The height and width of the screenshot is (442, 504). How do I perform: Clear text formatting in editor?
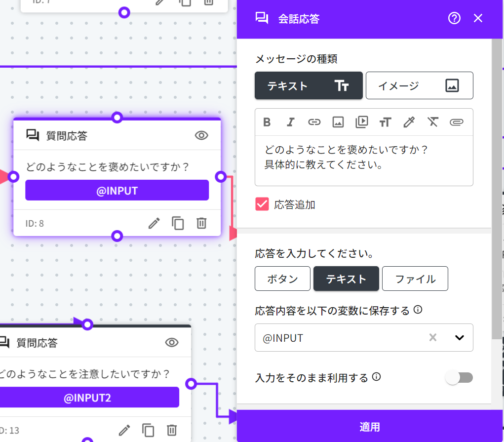(433, 122)
